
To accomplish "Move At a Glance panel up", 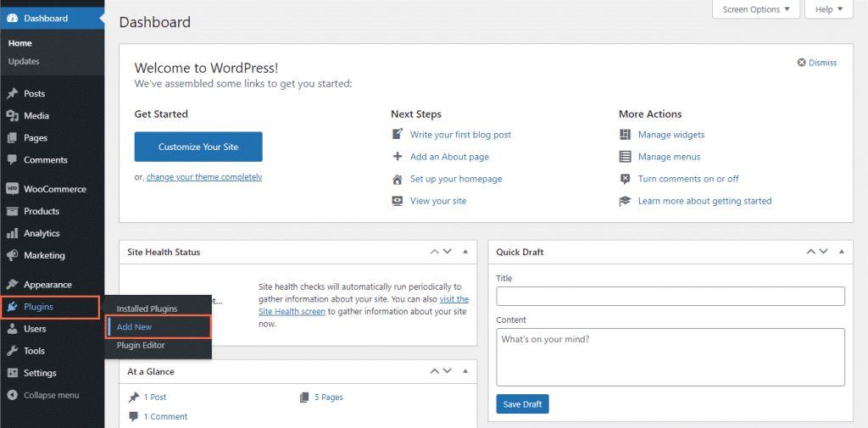I will tap(435, 371).
